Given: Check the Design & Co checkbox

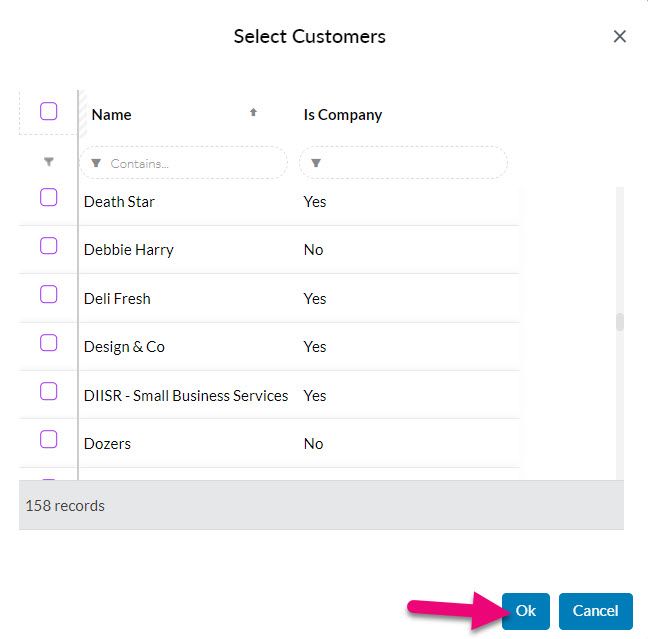Looking at the screenshot, I should point(49,343).
